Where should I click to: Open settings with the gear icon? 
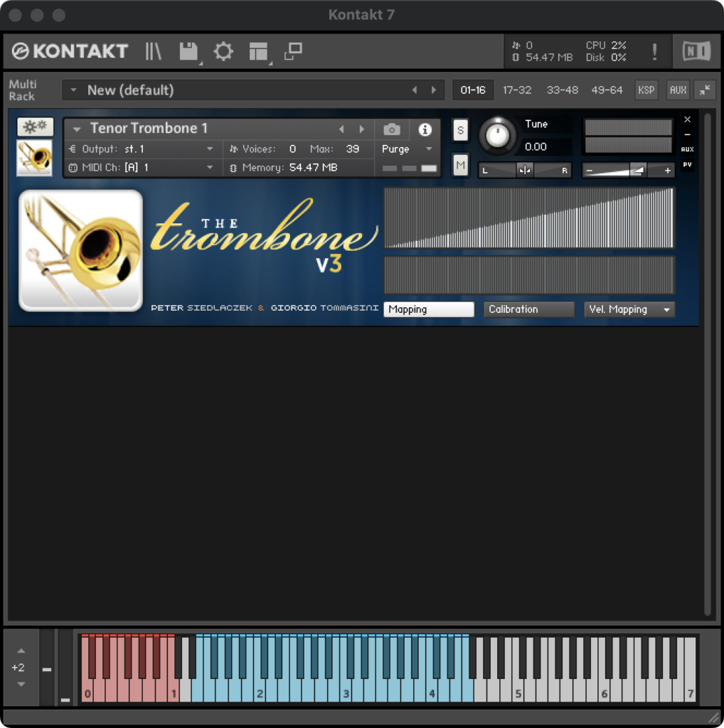(x=223, y=51)
